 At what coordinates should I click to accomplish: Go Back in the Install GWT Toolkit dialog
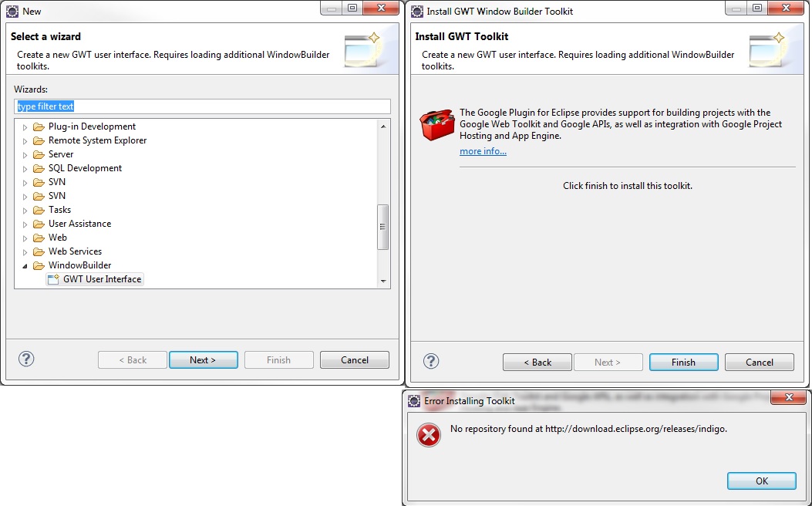coord(537,363)
